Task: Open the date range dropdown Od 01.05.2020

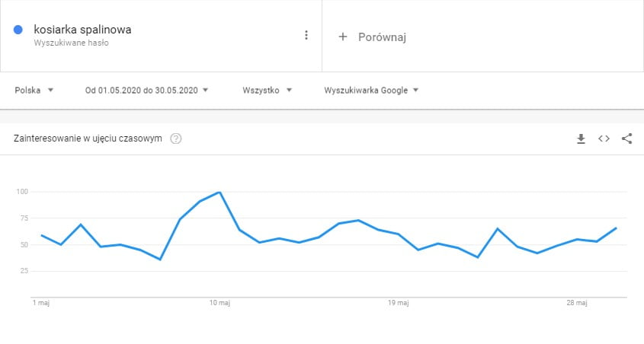Action: (146, 91)
